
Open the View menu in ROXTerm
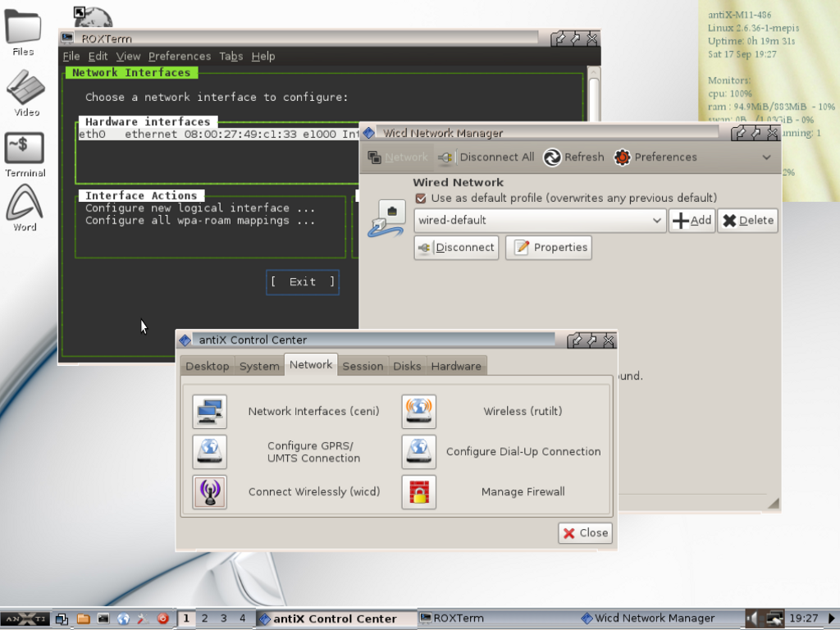(128, 57)
